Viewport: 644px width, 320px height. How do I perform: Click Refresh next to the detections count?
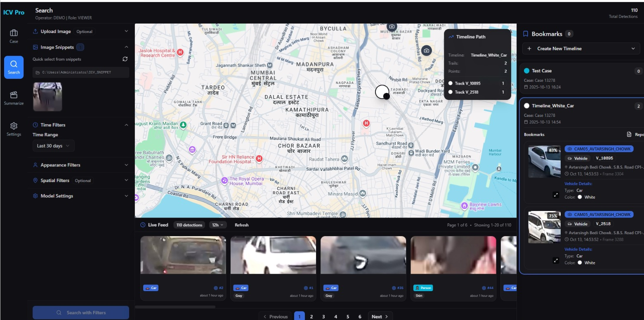click(x=241, y=225)
